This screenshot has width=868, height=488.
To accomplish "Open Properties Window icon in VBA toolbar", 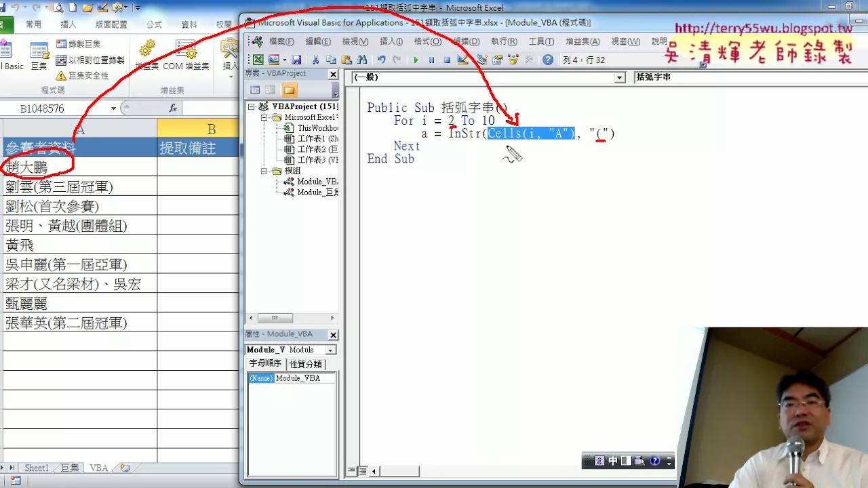I will click(498, 60).
